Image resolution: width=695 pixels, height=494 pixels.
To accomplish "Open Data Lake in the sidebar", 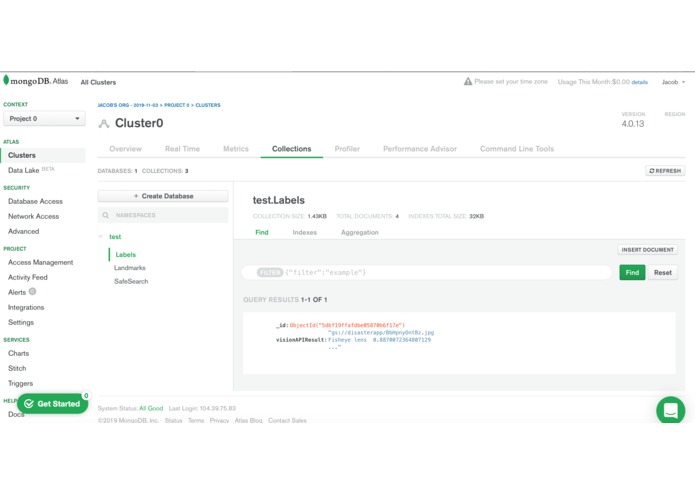I will 23,170.
